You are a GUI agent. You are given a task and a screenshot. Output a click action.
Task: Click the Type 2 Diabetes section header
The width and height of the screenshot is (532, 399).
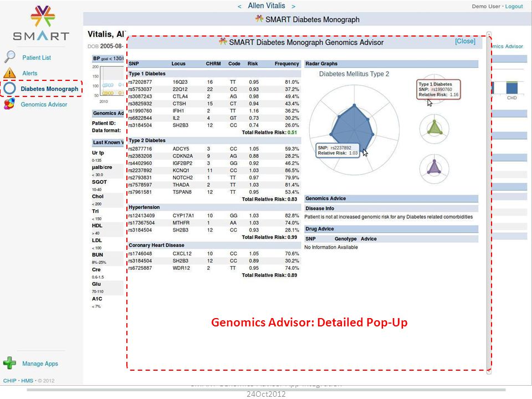click(214, 140)
